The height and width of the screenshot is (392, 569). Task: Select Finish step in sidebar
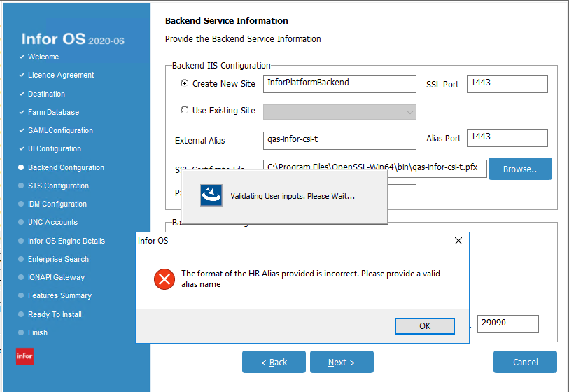click(38, 332)
